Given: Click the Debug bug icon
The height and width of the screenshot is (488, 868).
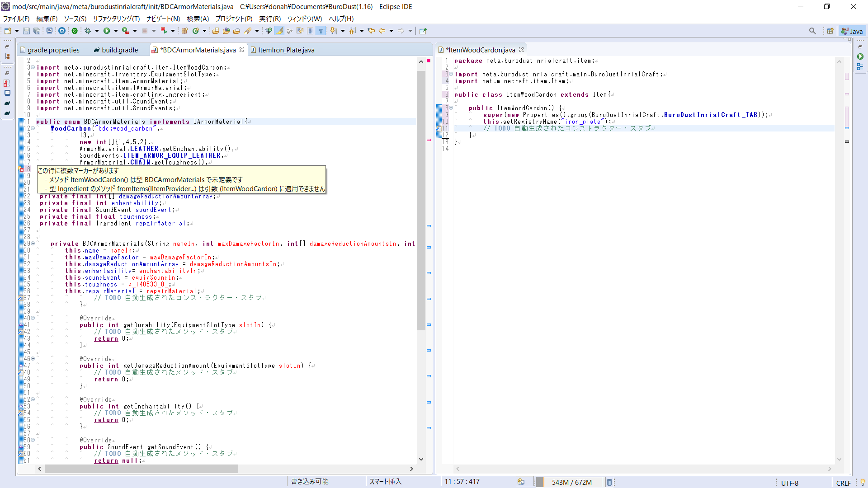Looking at the screenshot, I should (88, 31).
